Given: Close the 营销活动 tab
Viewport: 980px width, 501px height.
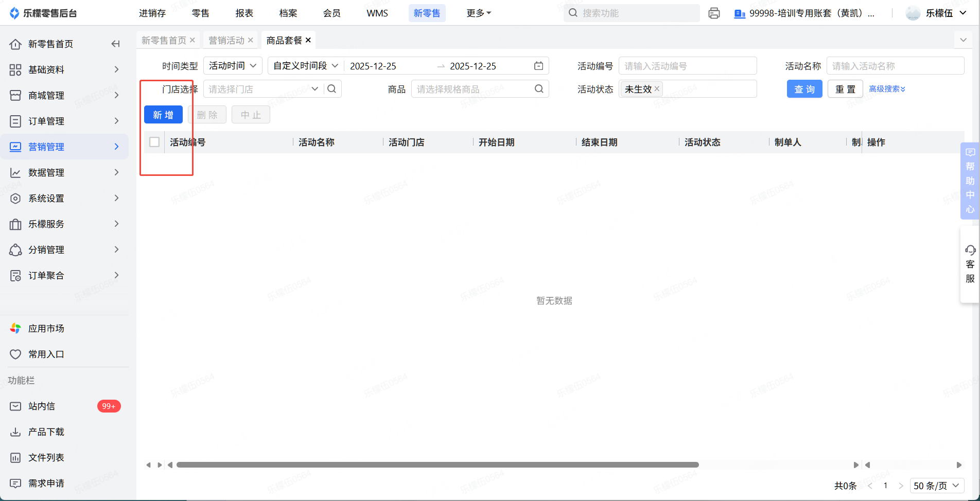Looking at the screenshot, I should [x=251, y=40].
